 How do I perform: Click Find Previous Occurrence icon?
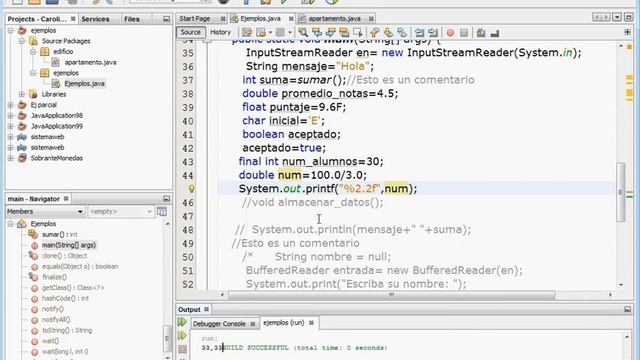click(317, 32)
